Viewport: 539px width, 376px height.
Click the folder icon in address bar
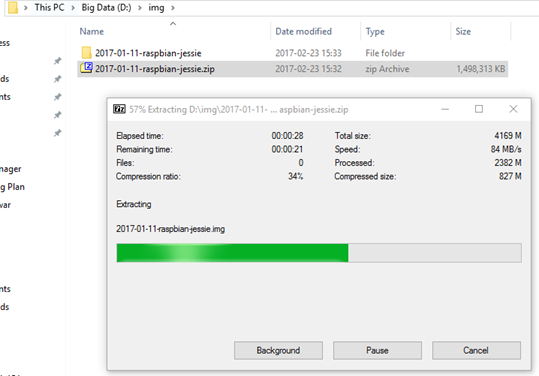pos(13,7)
